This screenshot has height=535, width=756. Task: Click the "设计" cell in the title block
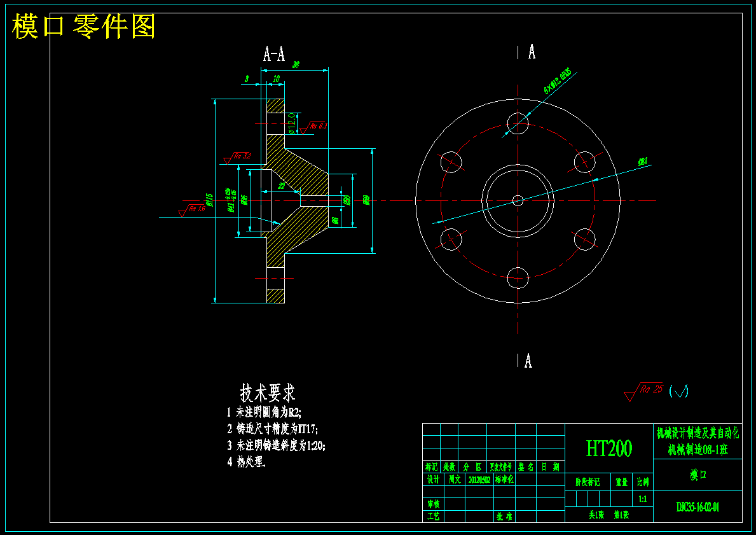433,480
